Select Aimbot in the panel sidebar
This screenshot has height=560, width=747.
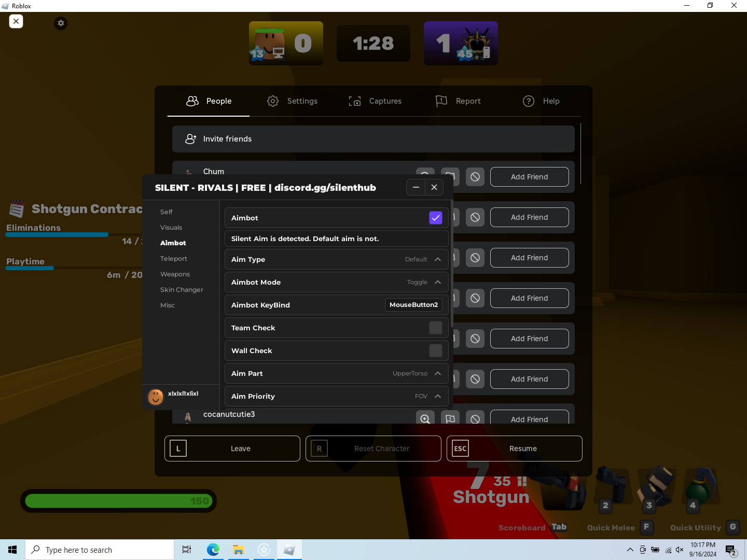point(173,243)
